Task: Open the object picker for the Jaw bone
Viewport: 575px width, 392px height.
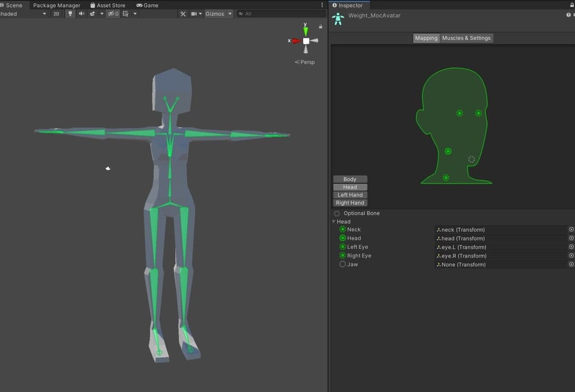Action: [571, 265]
